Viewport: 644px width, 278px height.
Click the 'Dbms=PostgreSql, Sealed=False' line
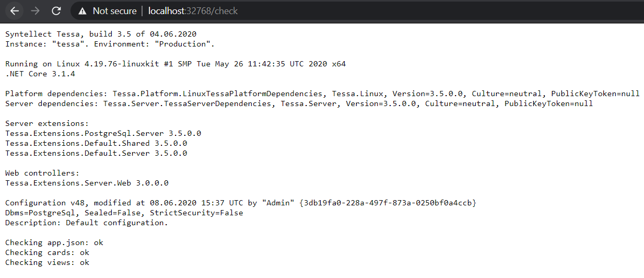[x=124, y=213]
